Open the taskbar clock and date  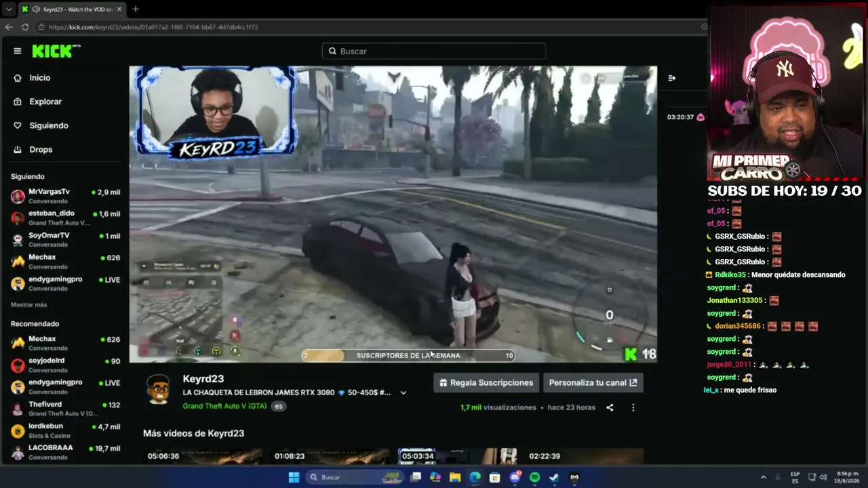(848, 477)
